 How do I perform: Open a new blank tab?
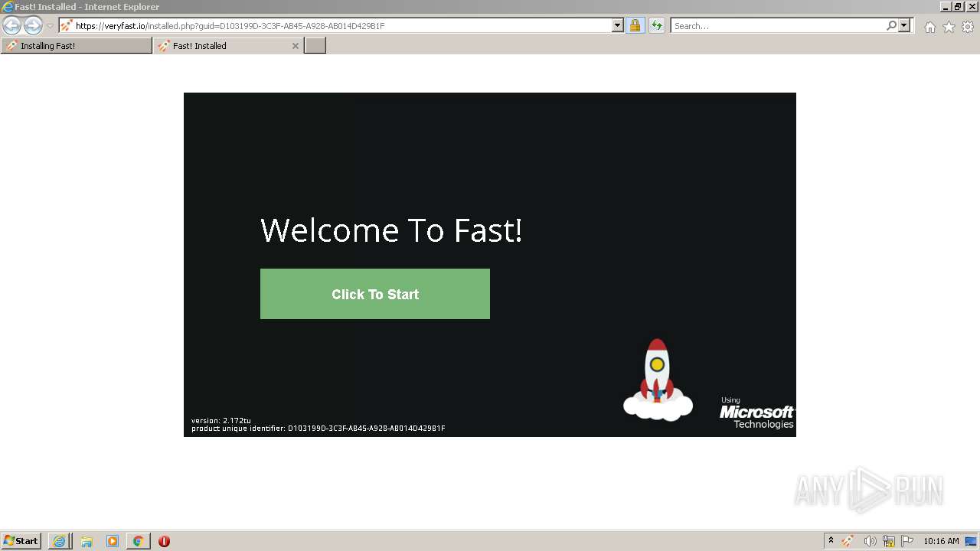(315, 46)
